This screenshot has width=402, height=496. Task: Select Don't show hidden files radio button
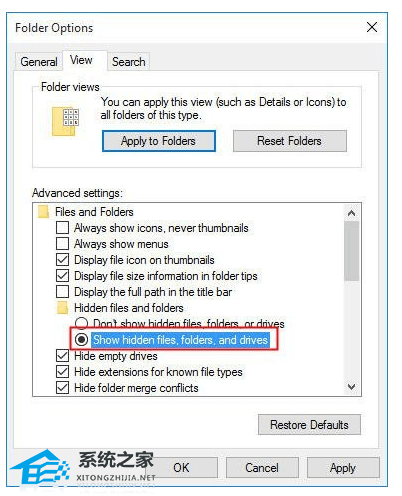tap(81, 323)
